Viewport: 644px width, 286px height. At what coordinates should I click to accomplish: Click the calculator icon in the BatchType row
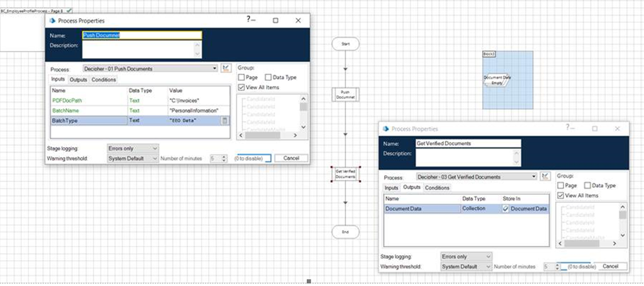224,121
